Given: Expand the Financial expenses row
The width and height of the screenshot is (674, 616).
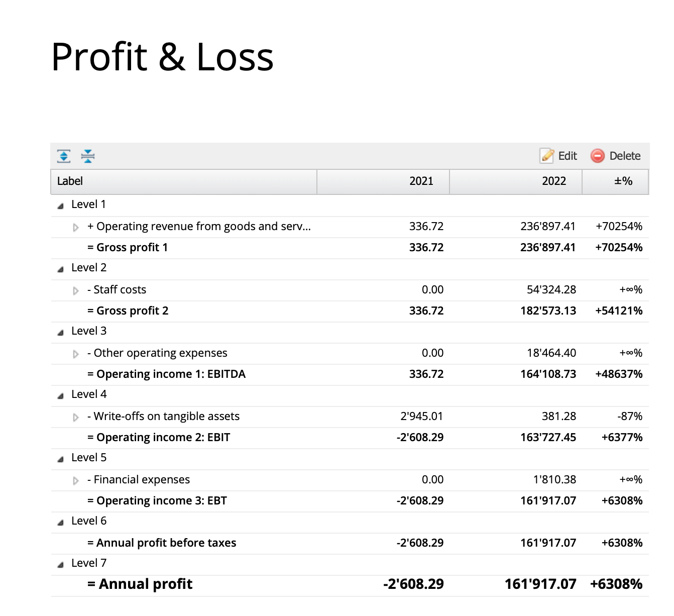Looking at the screenshot, I should coord(75,480).
